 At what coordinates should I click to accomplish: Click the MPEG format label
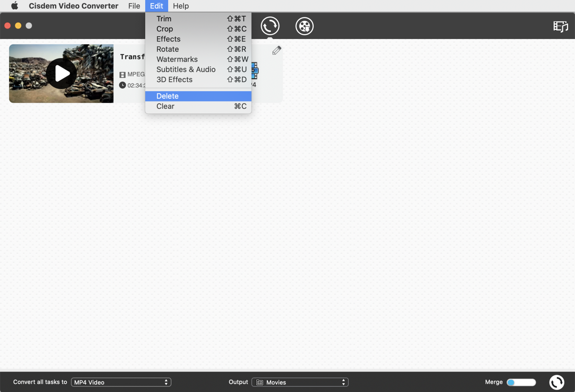[x=136, y=74]
